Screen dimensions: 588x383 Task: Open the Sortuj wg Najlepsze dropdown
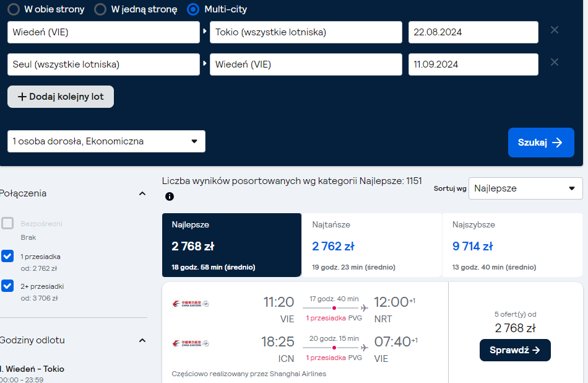tap(525, 188)
